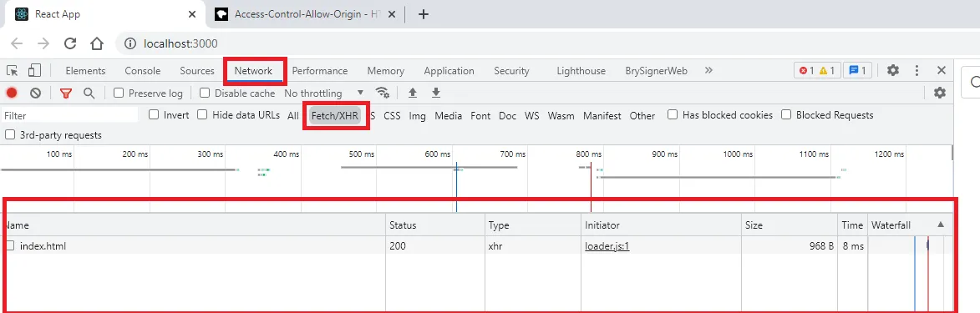View site information icon in address bar

click(x=130, y=43)
